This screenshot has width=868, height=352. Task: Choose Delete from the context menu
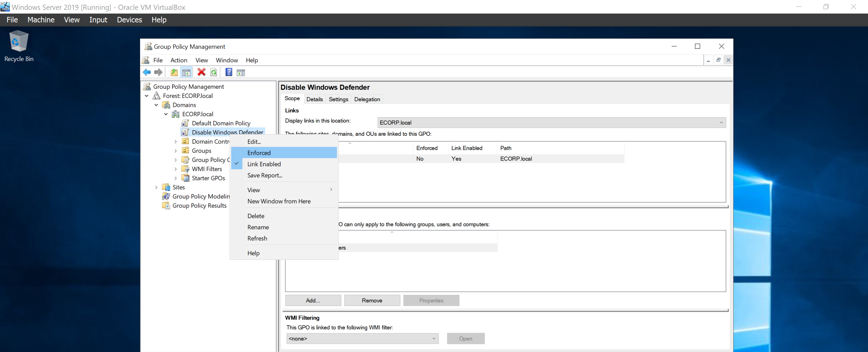tap(284, 216)
